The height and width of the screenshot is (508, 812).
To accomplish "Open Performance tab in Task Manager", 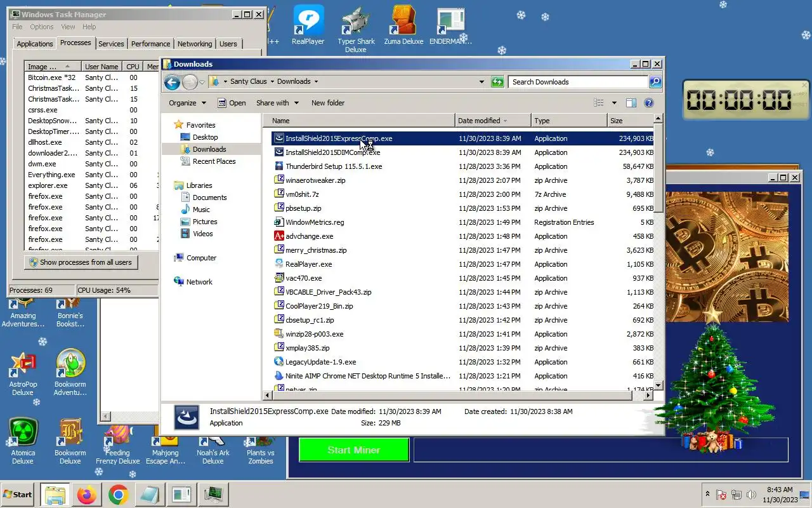I will (150, 44).
